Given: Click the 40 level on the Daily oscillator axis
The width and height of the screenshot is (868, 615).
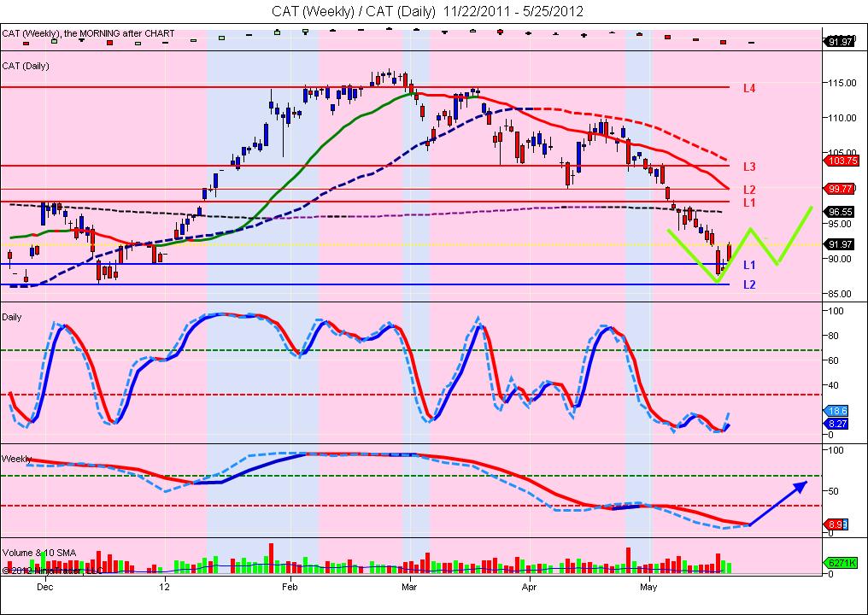Looking at the screenshot, I should click(834, 385).
